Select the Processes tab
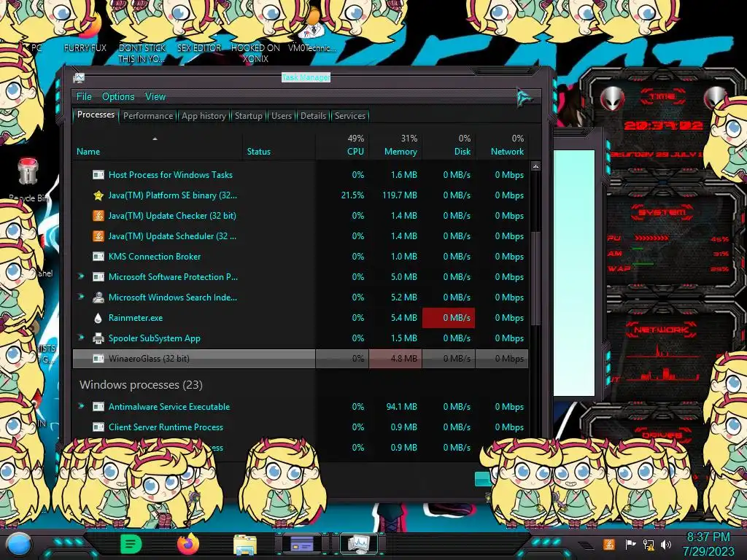This screenshot has height=560, width=747. pos(96,114)
